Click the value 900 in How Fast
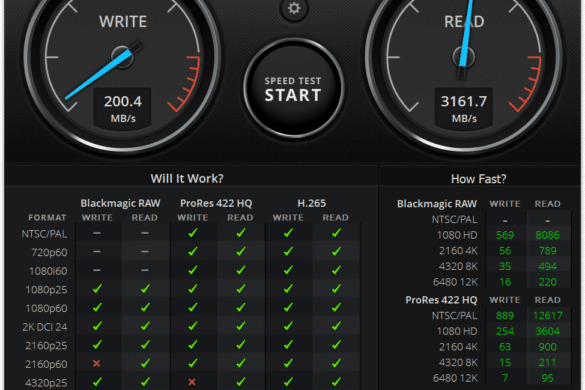 coord(547,347)
